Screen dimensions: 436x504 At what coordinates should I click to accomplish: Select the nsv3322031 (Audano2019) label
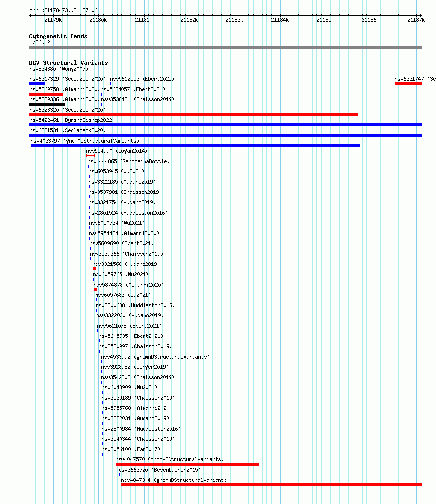pos(135,418)
